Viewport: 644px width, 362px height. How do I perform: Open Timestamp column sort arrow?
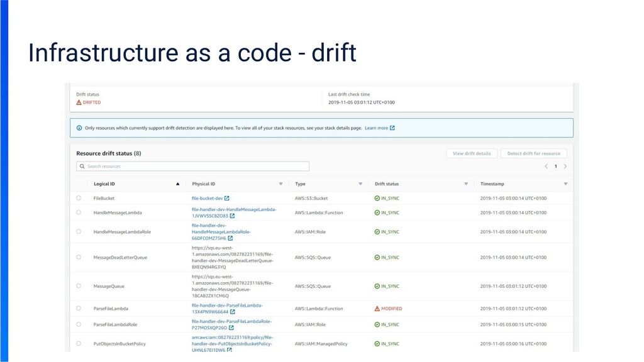(x=565, y=184)
